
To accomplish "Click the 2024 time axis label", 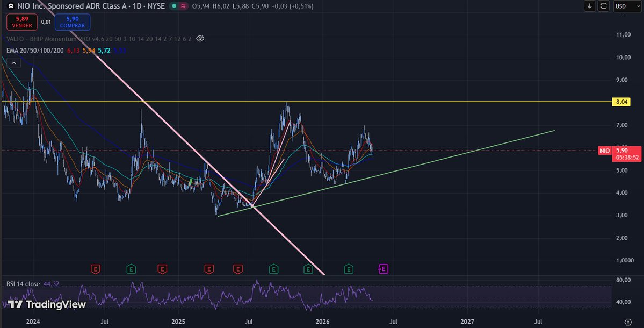I will [x=33, y=322].
